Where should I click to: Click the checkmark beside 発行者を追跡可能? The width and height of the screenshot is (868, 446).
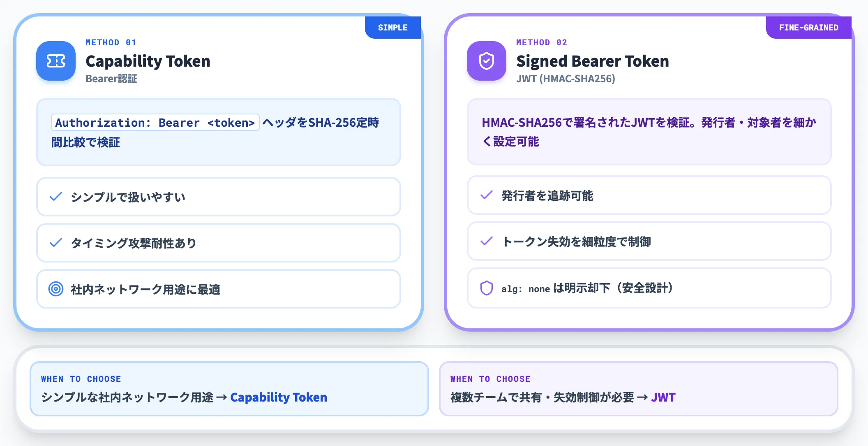[x=487, y=195]
